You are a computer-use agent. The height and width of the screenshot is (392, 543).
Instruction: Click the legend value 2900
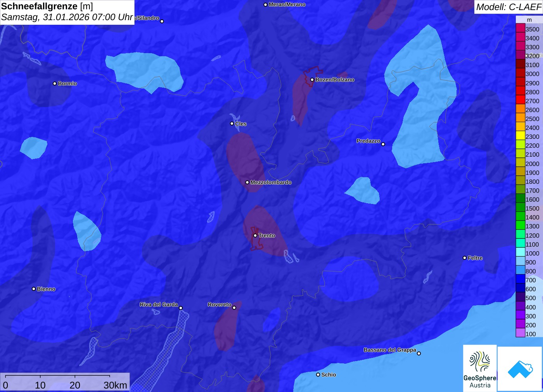tap(533, 83)
